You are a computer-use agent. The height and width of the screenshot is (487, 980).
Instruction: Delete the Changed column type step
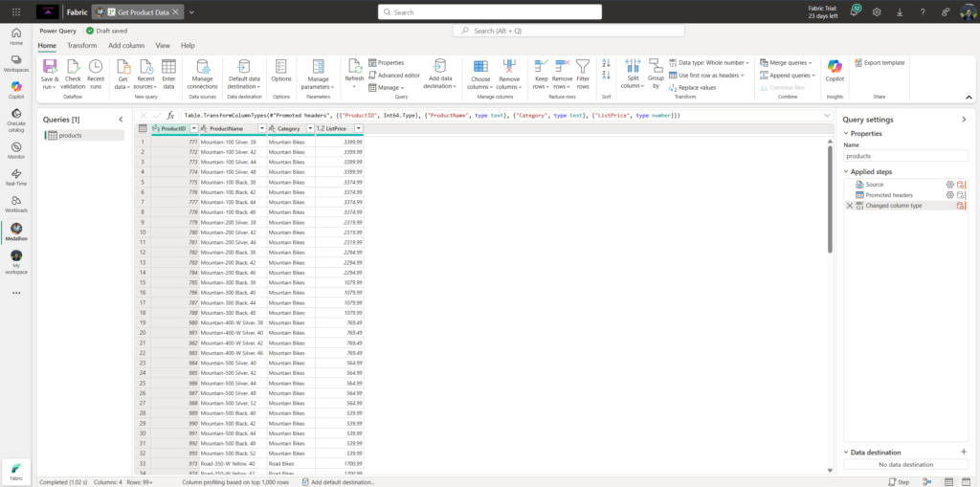pos(849,206)
